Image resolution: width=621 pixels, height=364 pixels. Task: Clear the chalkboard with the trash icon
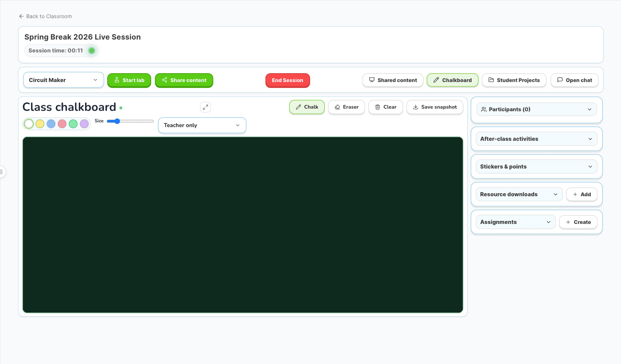point(386,107)
